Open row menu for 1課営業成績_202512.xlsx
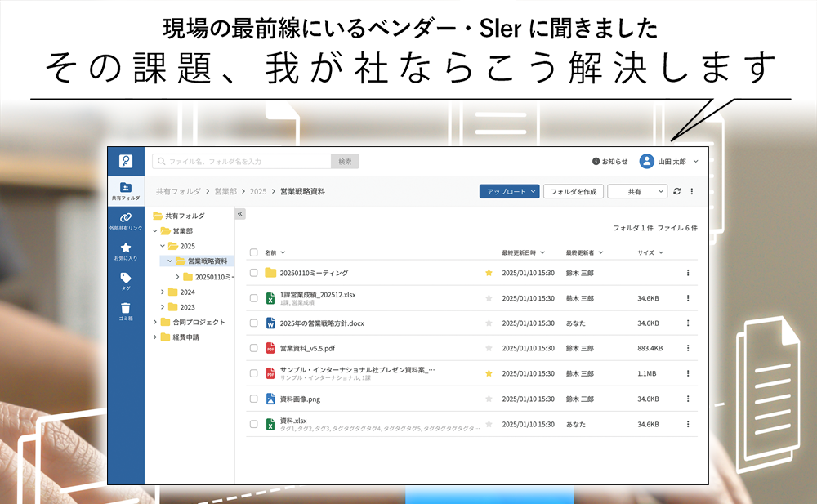 click(x=688, y=298)
